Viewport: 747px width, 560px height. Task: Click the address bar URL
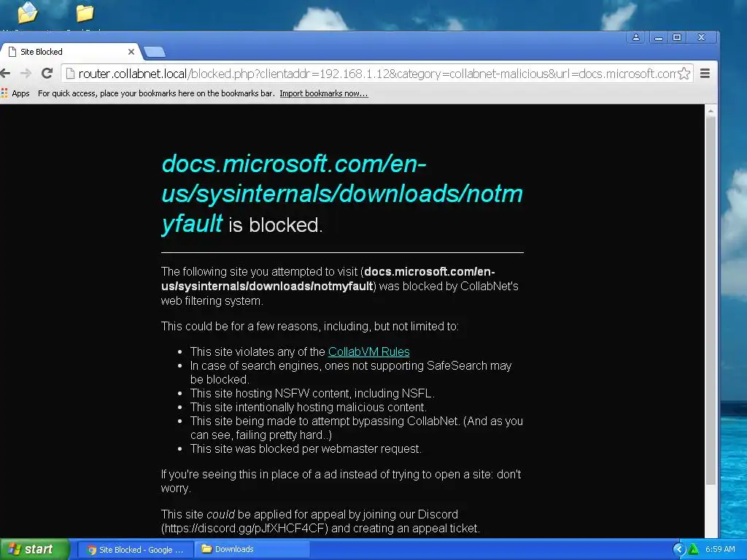click(x=376, y=74)
